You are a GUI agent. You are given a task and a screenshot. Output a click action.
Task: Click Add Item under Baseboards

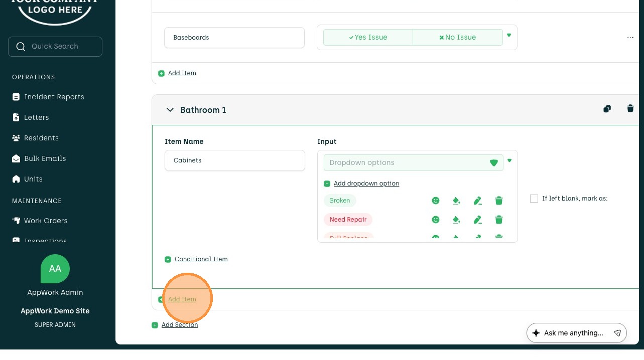[x=182, y=73]
